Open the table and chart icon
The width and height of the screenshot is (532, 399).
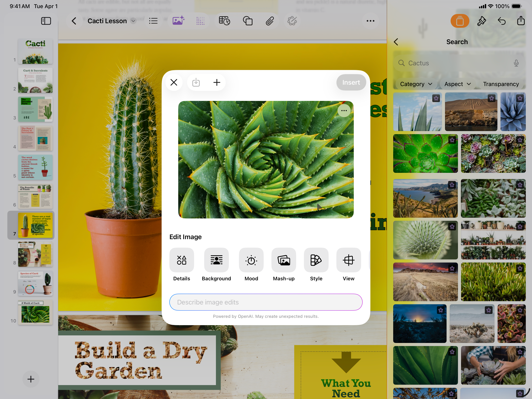[x=224, y=21]
